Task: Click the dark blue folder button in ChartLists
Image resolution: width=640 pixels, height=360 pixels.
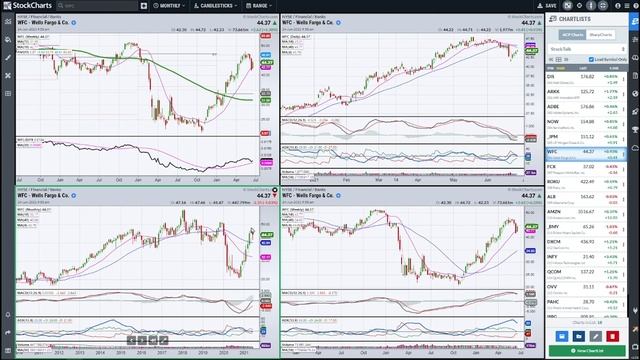Action: (578, 336)
